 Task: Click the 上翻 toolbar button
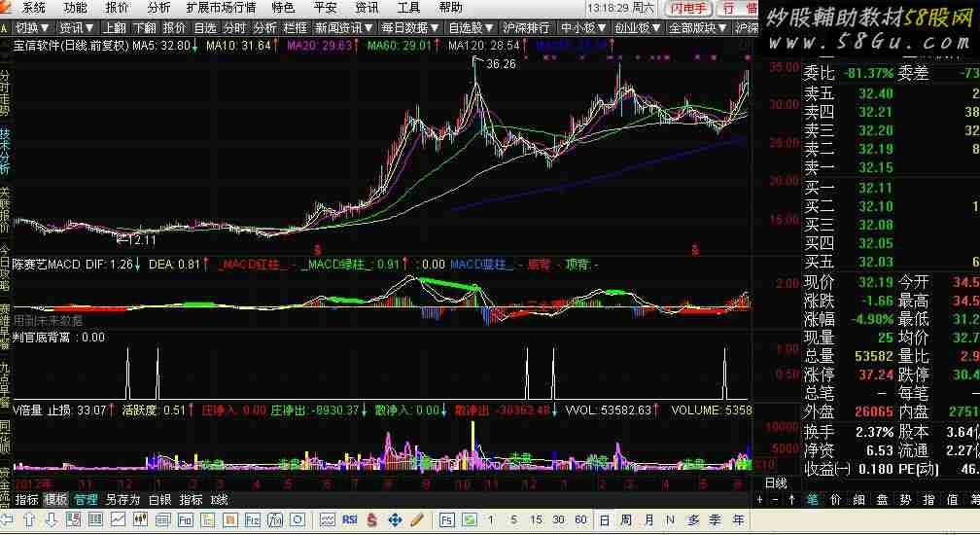115,28
